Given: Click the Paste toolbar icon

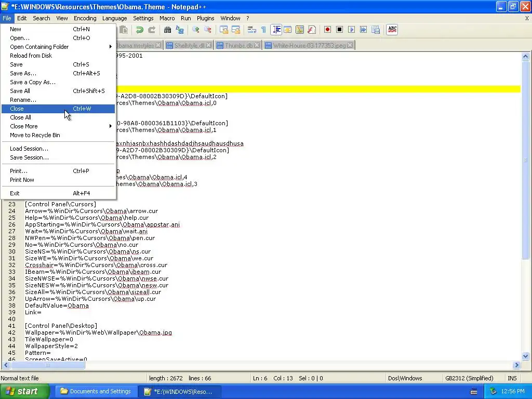Looking at the screenshot, I should [124, 30].
